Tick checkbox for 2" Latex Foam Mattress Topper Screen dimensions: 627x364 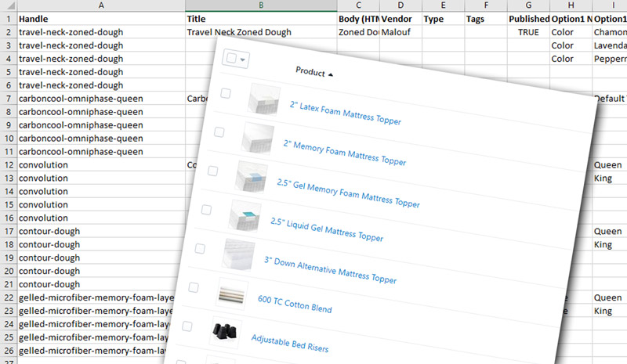pyautogui.click(x=226, y=93)
